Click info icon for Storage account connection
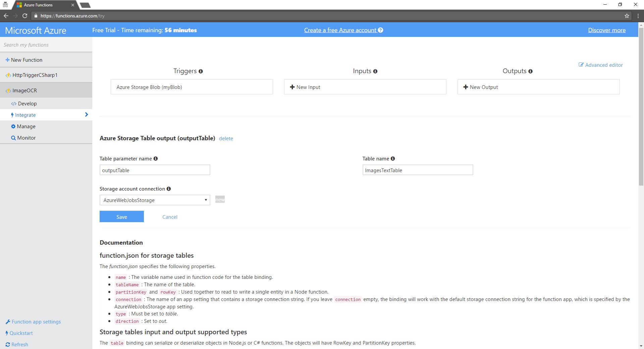644x349 pixels. 169,189
